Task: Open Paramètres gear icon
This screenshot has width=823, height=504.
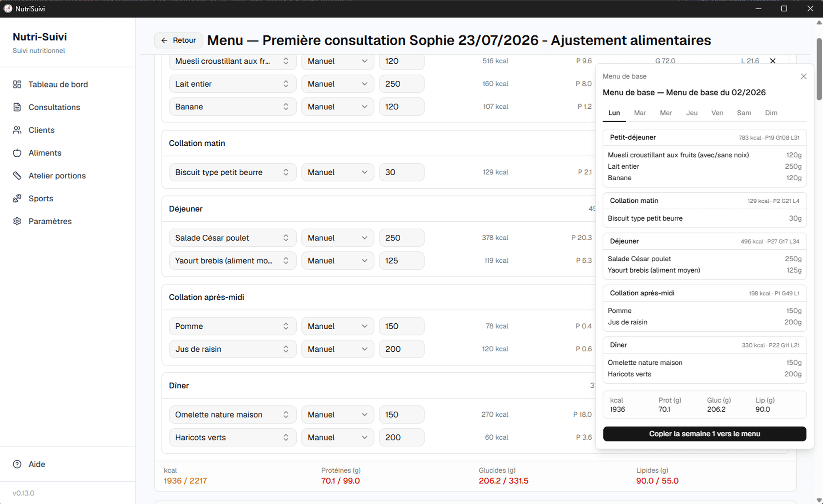Action: pyautogui.click(x=17, y=221)
